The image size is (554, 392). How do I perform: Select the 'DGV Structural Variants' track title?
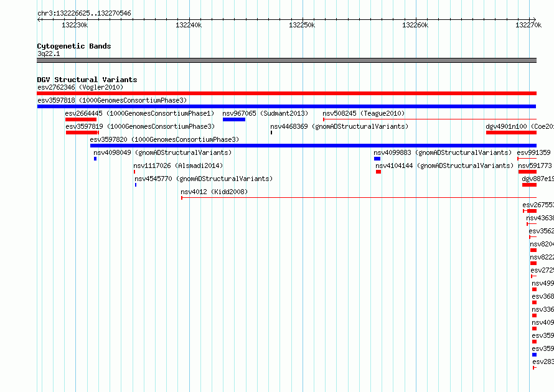[87, 80]
